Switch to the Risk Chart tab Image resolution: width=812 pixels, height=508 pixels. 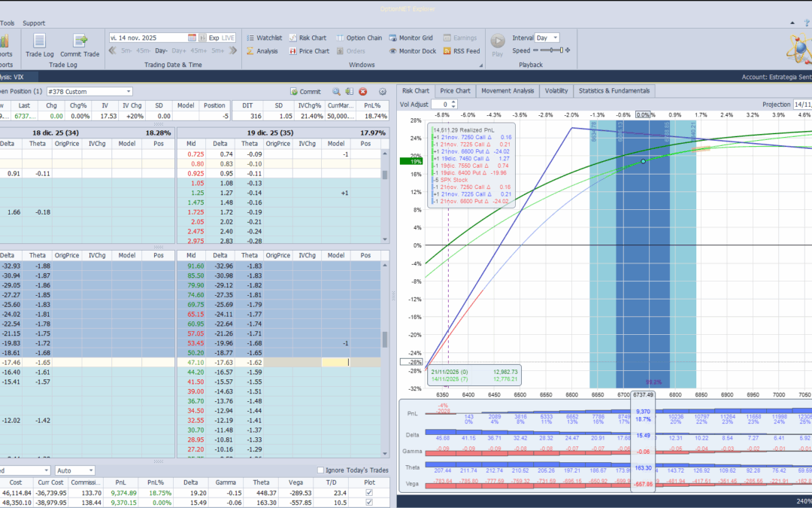(416, 91)
